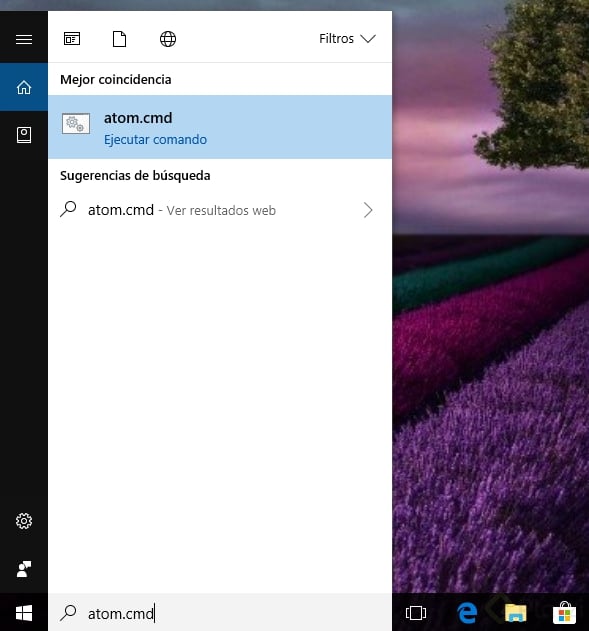Open File Explorer from taskbar
The height and width of the screenshot is (631, 589).
[x=516, y=613]
